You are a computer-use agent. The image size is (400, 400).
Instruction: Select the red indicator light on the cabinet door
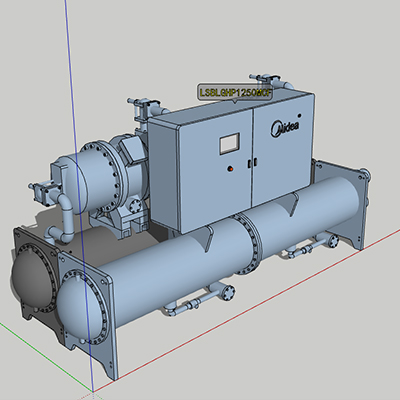[230, 169]
